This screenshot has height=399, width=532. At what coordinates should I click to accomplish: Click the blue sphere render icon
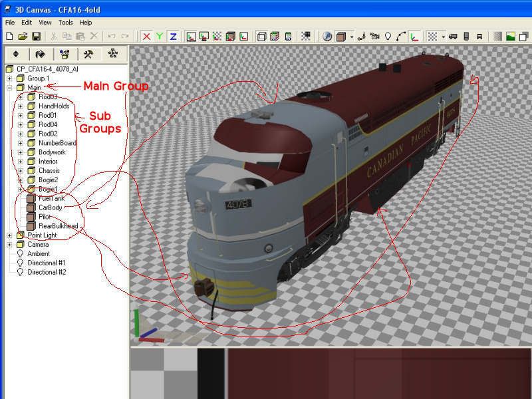(x=327, y=36)
